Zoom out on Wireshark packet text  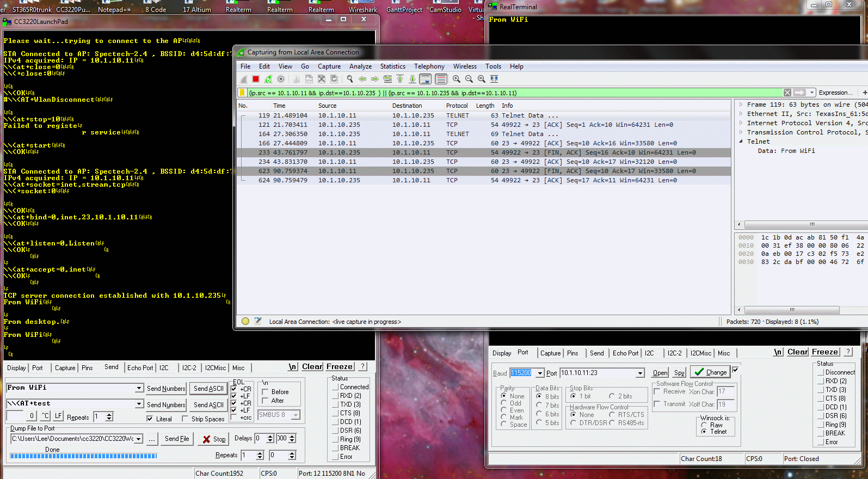click(x=469, y=79)
